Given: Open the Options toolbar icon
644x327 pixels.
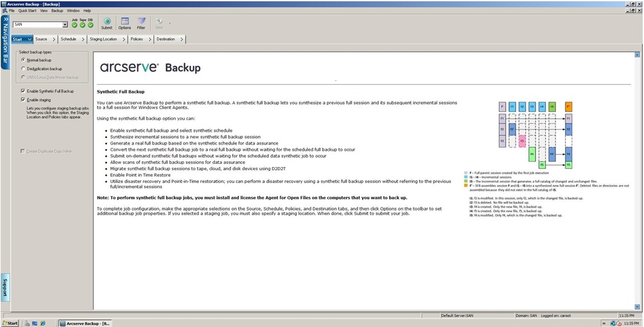Looking at the screenshot, I should (125, 23).
